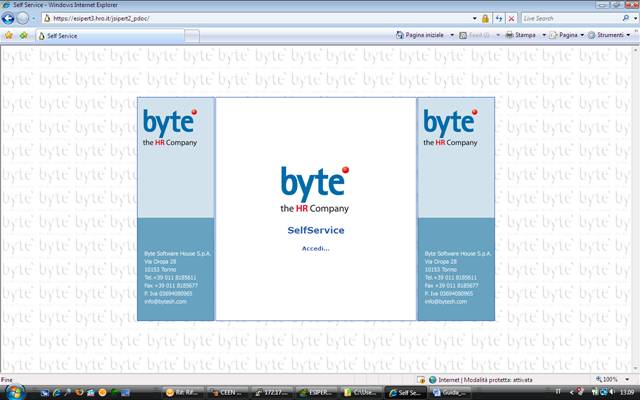
Task: Open a new blank tab
Action: (192, 36)
